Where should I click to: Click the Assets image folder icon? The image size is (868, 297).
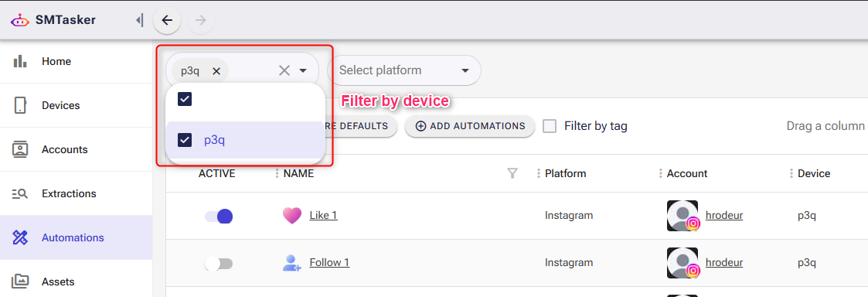(20, 282)
